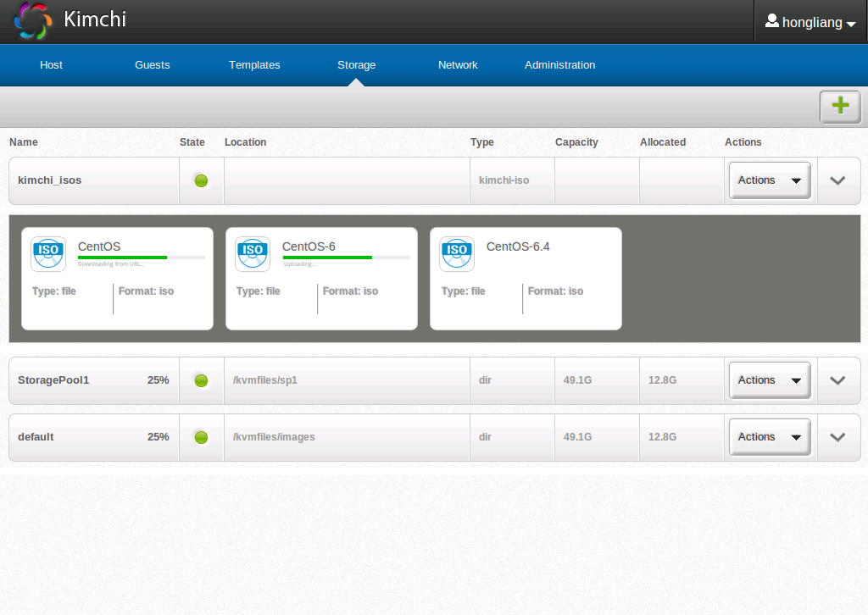Open Actions dropdown for StoragePool1
This screenshot has width=868, height=615.
tap(769, 380)
